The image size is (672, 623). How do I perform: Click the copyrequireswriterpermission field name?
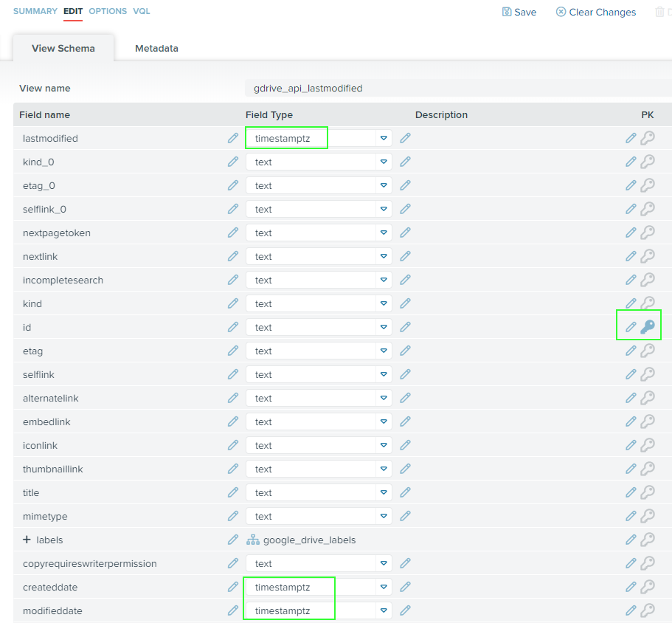(x=89, y=563)
